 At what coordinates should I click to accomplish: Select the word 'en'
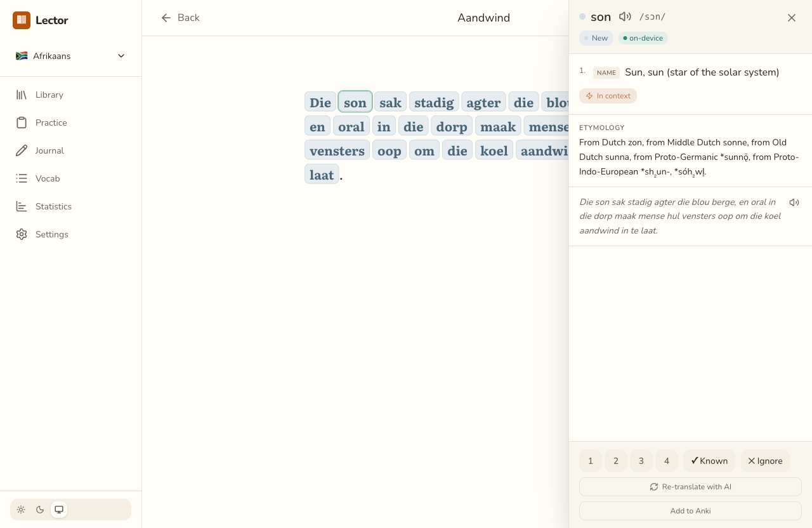[317, 126]
